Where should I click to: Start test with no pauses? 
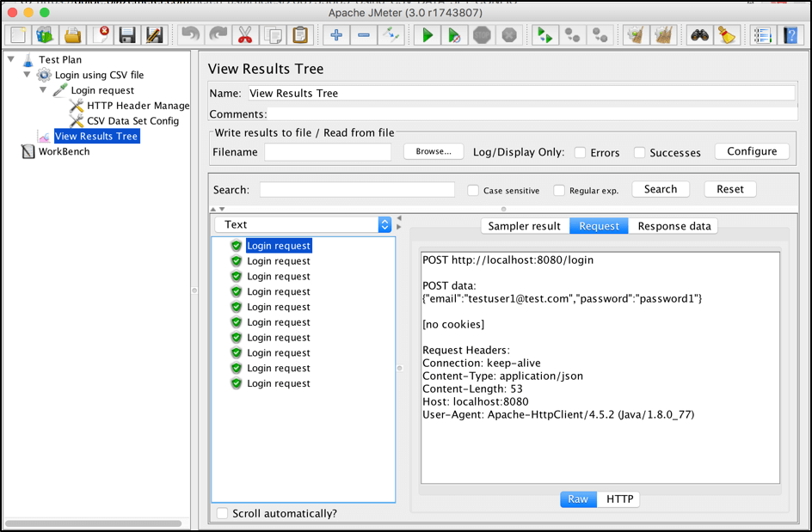(454, 35)
